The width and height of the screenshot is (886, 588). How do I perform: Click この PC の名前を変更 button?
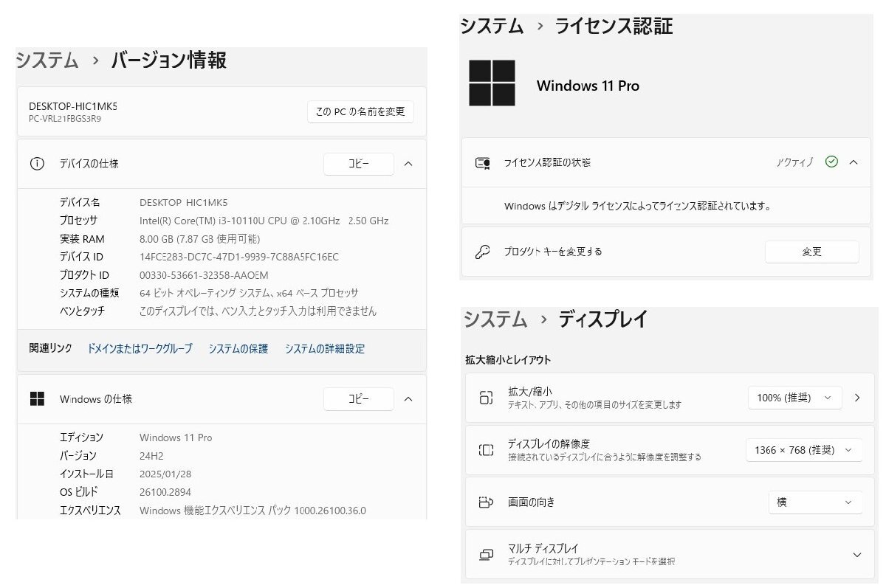click(x=360, y=111)
